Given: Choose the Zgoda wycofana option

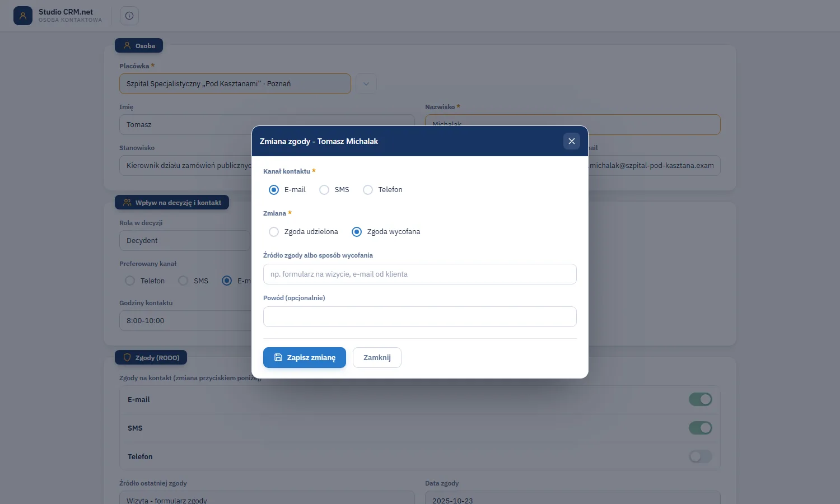Looking at the screenshot, I should click(357, 232).
